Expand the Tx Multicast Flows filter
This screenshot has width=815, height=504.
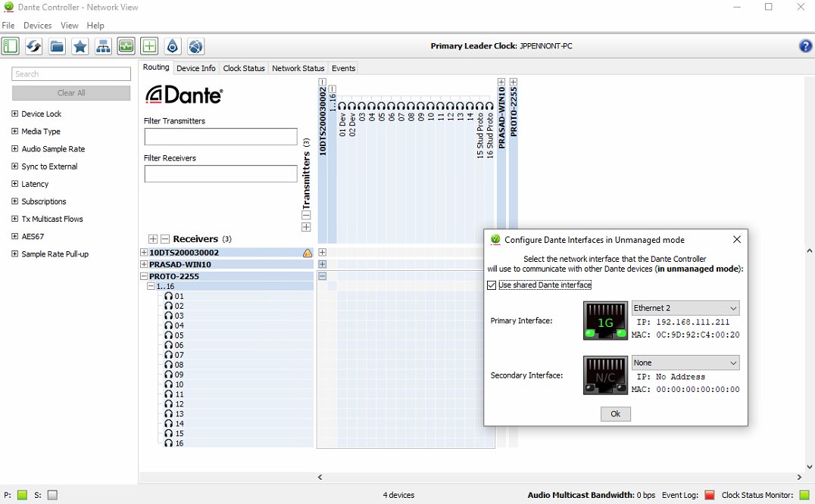point(14,219)
